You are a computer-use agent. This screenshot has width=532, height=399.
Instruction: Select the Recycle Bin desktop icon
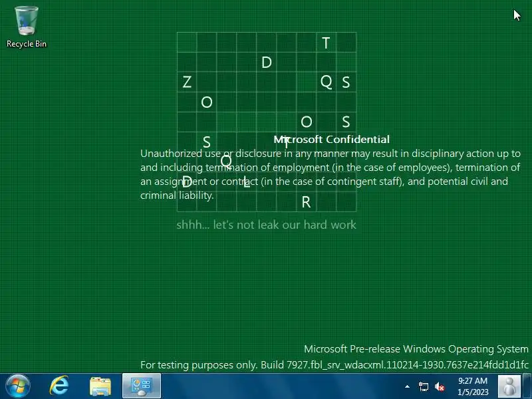pyautogui.click(x=27, y=27)
